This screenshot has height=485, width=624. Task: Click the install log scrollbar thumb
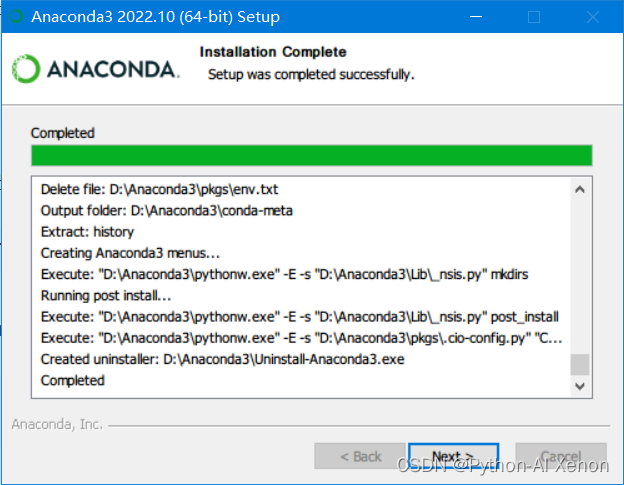580,364
